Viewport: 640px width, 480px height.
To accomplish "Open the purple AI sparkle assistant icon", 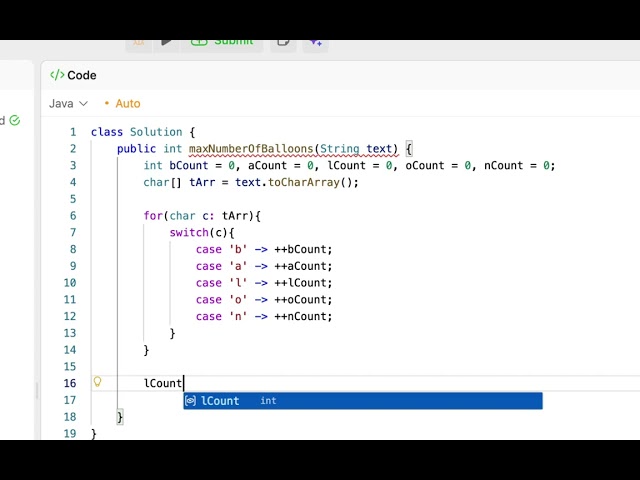I will tap(316, 42).
